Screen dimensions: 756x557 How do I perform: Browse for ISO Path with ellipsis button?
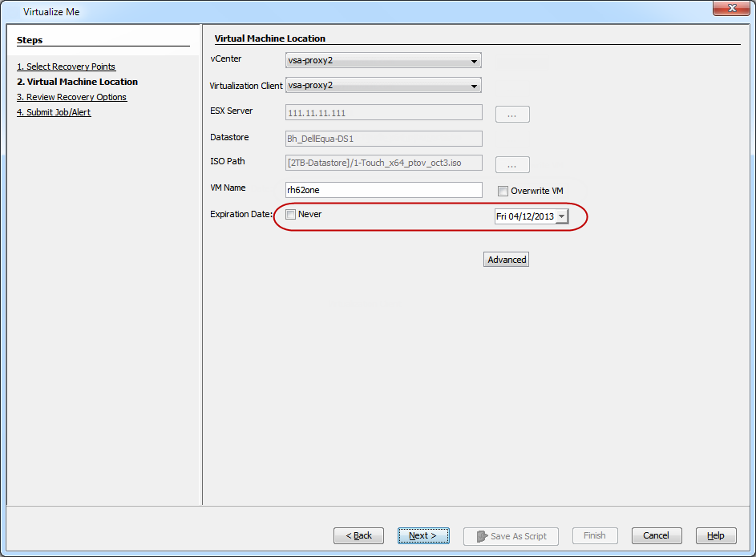point(512,164)
